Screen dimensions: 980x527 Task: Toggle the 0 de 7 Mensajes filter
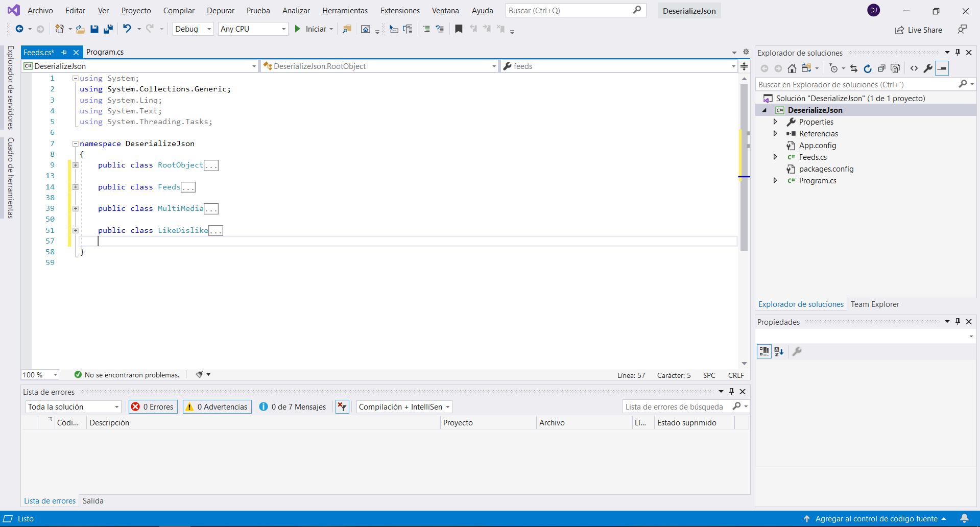pos(293,407)
